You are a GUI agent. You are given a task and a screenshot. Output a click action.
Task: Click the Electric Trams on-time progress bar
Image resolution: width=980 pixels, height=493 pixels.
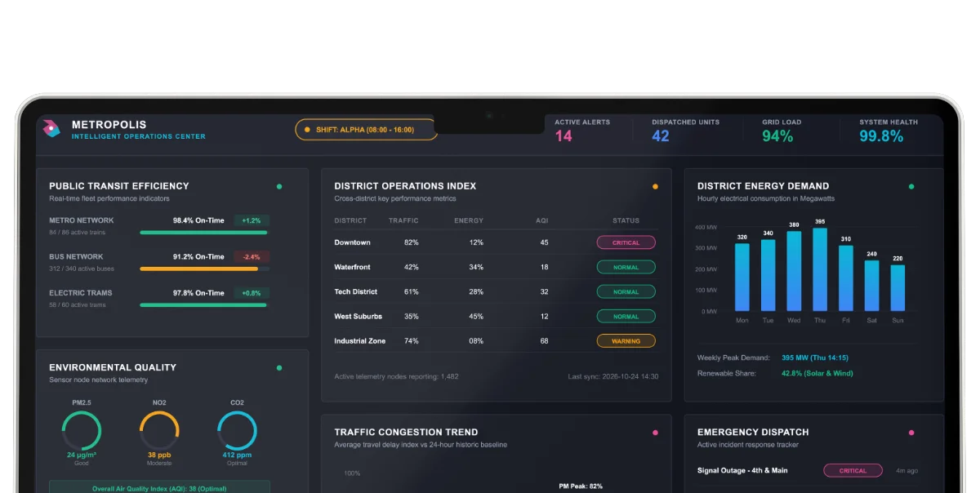point(204,305)
